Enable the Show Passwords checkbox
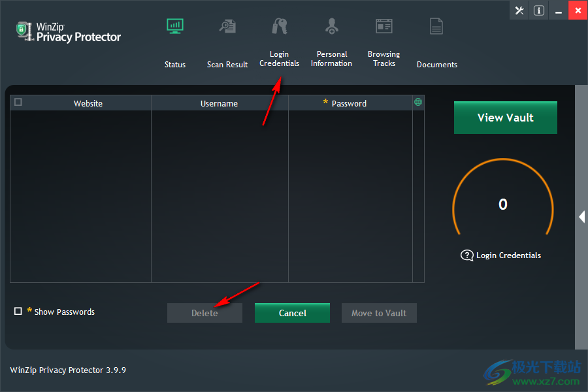Screen dimensions: 588x392 pyautogui.click(x=18, y=312)
